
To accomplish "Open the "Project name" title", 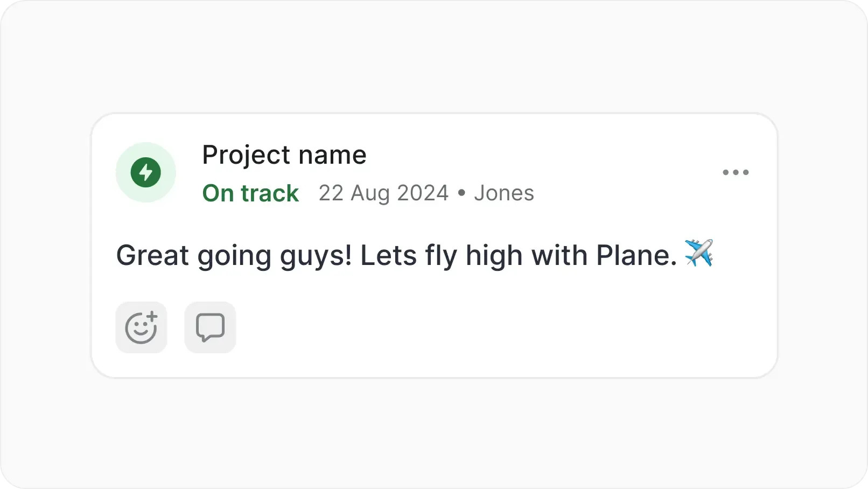I will pos(284,155).
